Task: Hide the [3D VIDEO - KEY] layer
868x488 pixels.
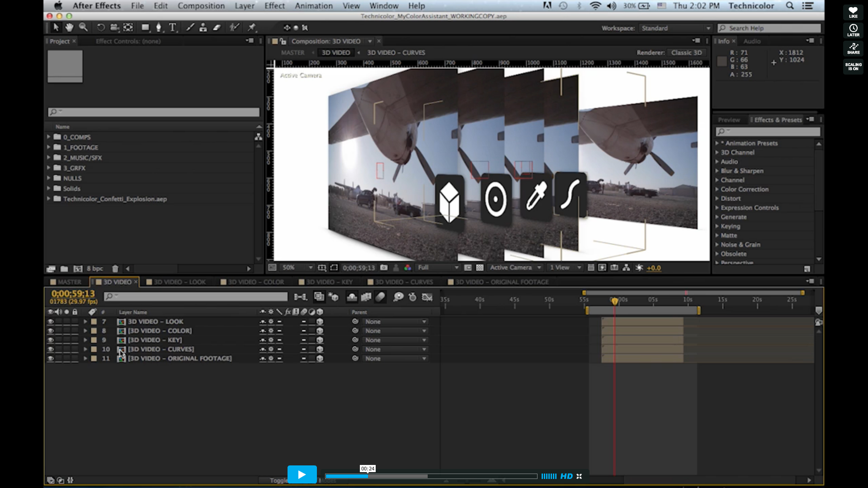Action: click(x=51, y=340)
